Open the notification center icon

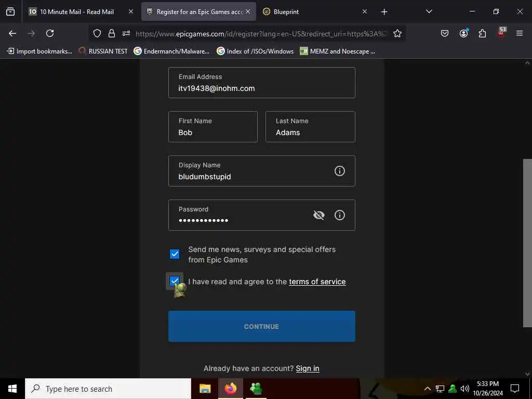515,389
